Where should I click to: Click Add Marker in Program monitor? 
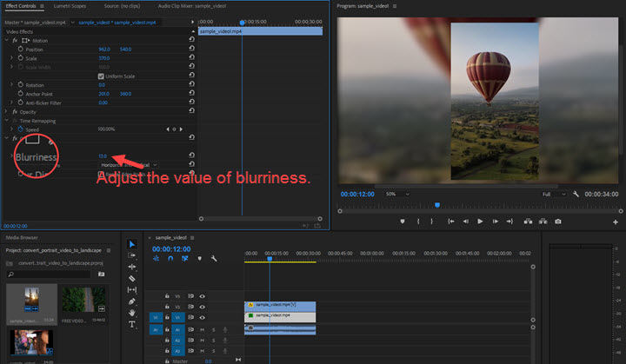pos(403,222)
